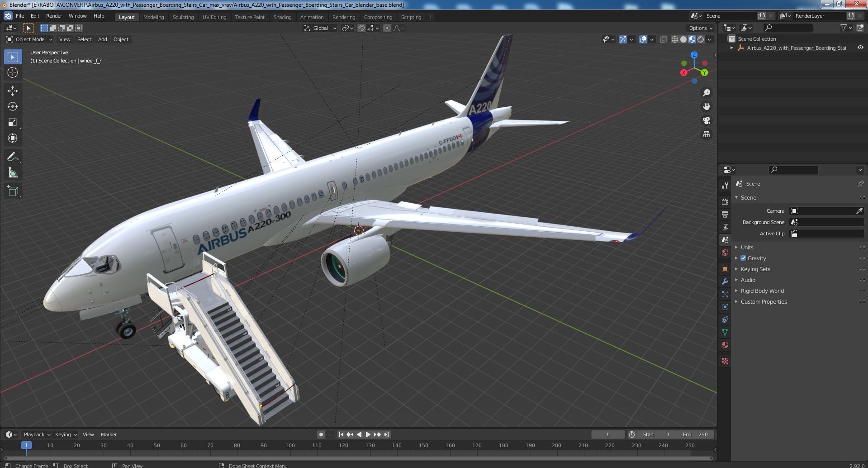Play the animation forward
Image resolution: width=868 pixels, height=468 pixels.
(368, 435)
